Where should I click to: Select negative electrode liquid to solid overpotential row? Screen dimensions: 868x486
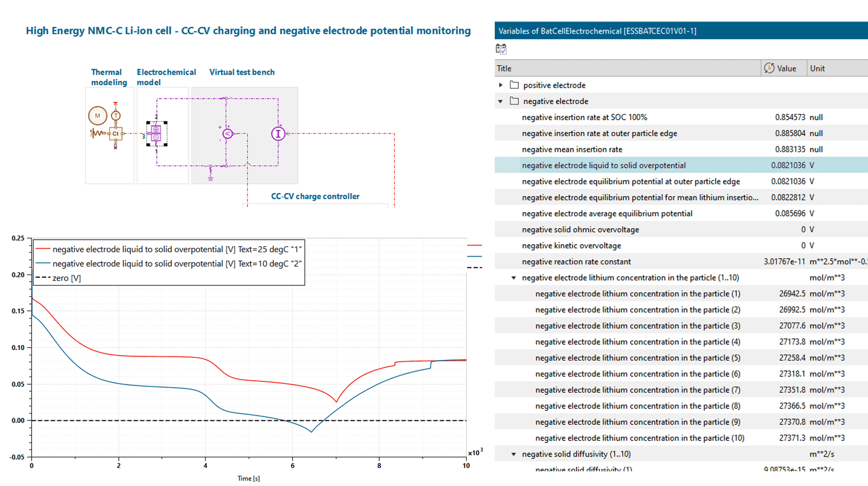pyautogui.click(x=681, y=165)
